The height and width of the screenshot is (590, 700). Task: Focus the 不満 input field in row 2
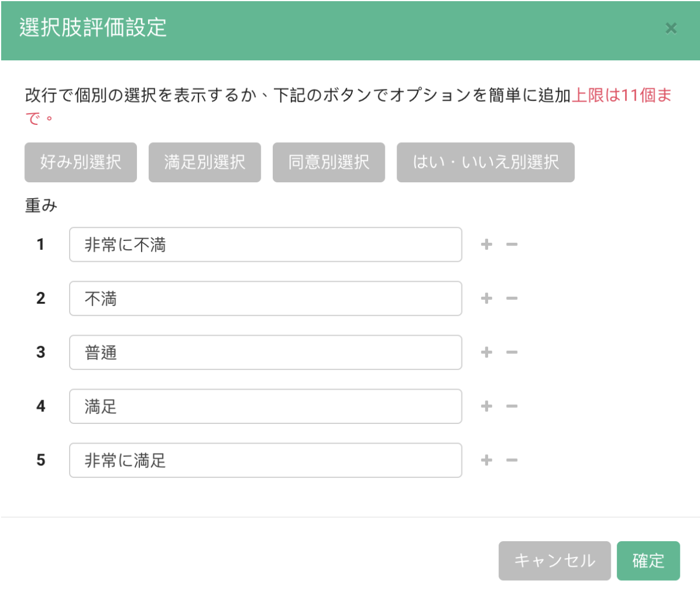tap(266, 298)
